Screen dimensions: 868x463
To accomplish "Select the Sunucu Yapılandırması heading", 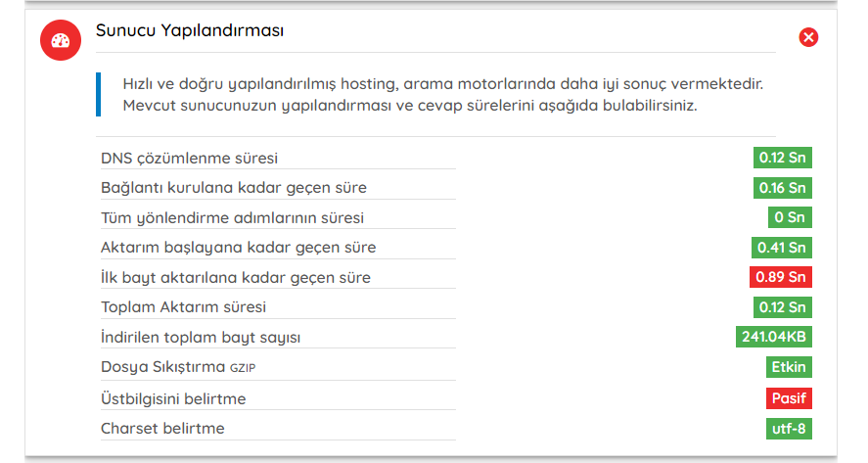I will pyautogui.click(x=189, y=30).
